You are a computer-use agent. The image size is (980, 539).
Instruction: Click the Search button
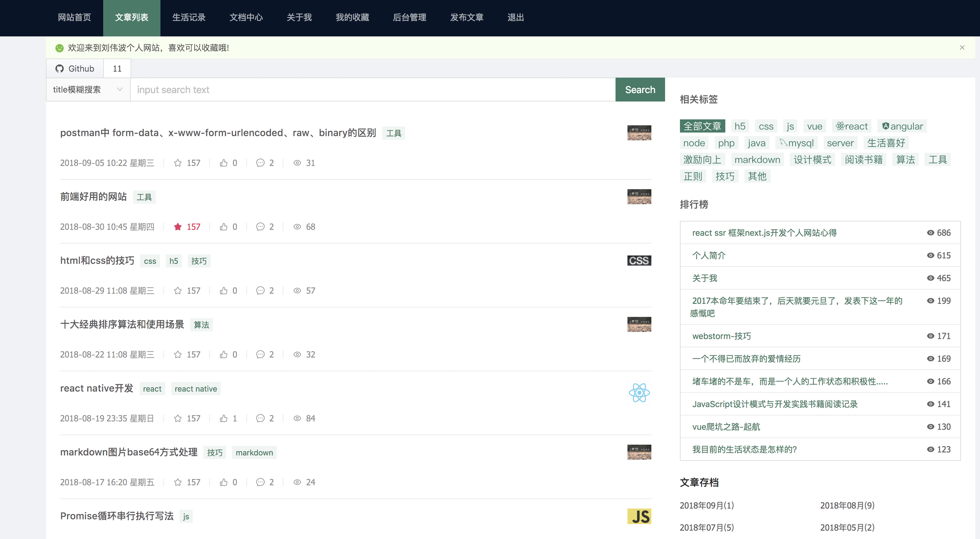[x=640, y=90]
